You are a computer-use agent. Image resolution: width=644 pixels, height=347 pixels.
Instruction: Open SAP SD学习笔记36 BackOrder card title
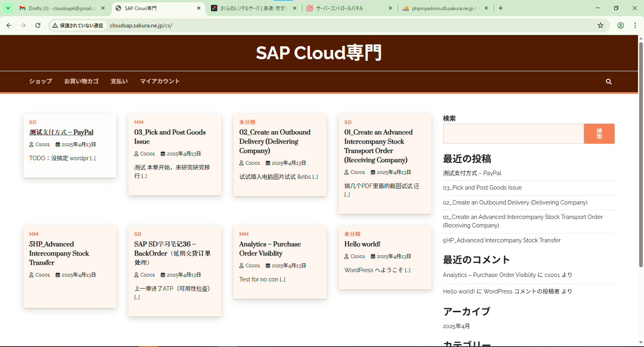pos(172,253)
